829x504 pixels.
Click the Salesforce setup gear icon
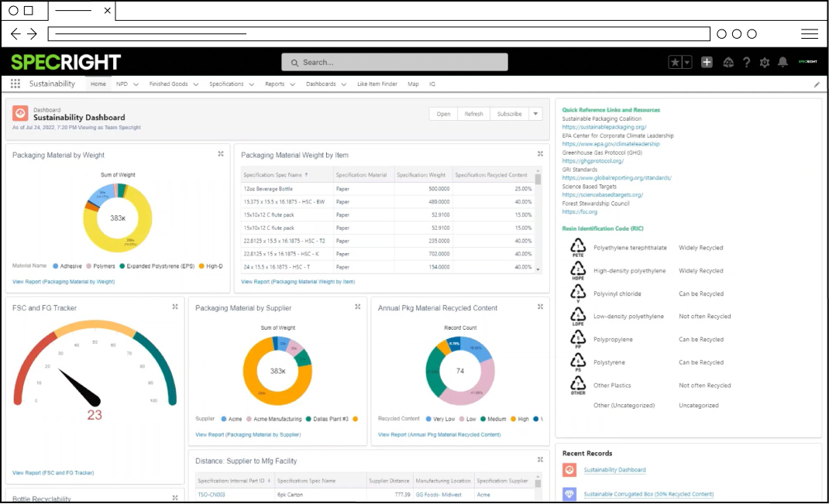pos(765,62)
